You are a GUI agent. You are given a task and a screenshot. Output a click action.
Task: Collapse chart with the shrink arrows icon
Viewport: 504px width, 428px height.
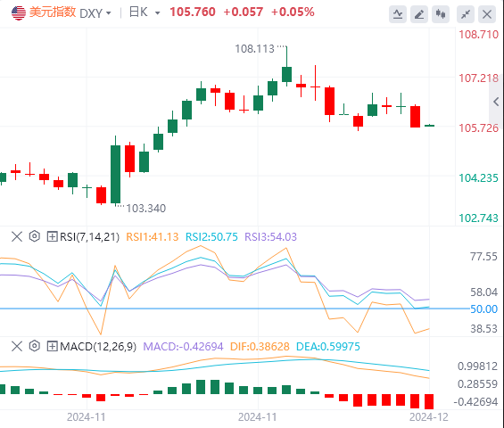pyautogui.click(x=466, y=14)
